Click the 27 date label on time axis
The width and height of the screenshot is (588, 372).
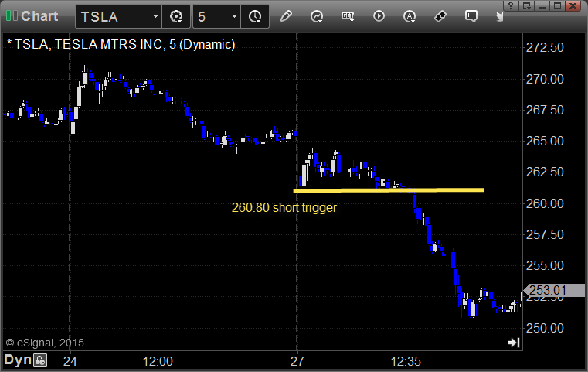coord(297,361)
